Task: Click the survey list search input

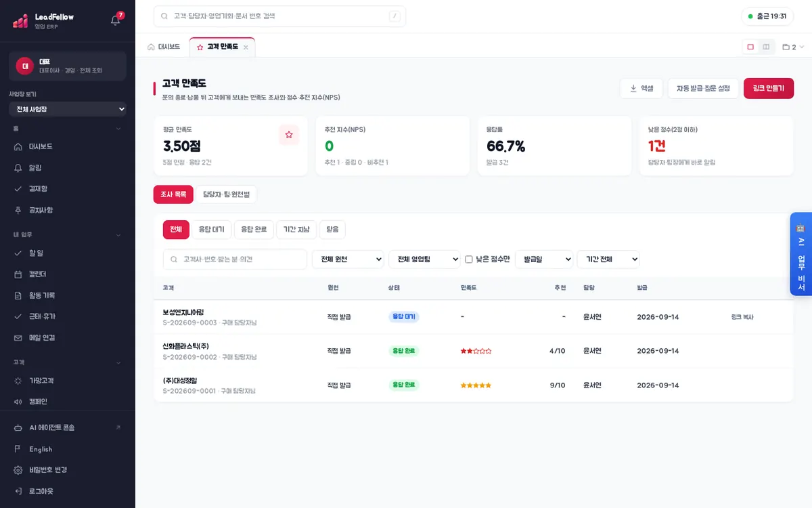Action: click(235, 259)
